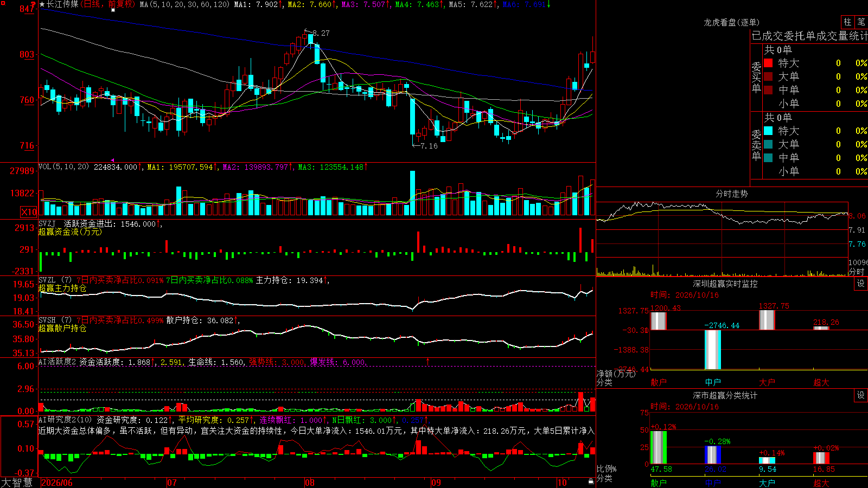The height and width of the screenshot is (488, 868).
Task: Click the X10 volume scale marker
Action: coord(29,212)
